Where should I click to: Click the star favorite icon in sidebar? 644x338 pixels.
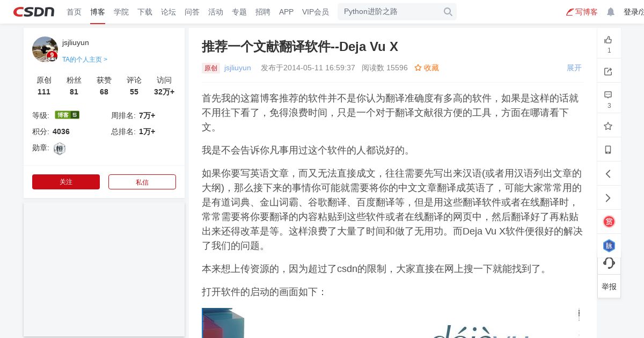(608, 126)
